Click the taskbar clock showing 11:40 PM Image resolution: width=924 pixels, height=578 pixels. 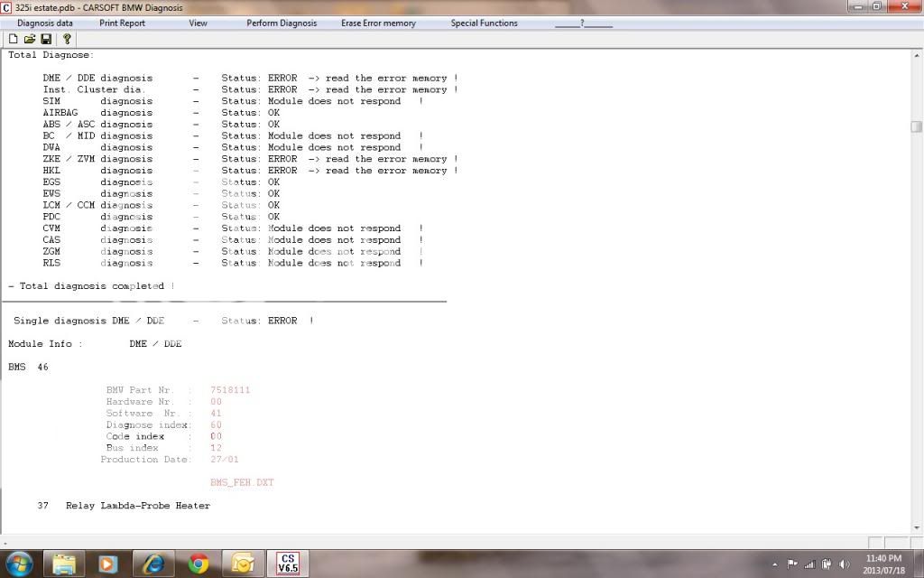click(884, 564)
